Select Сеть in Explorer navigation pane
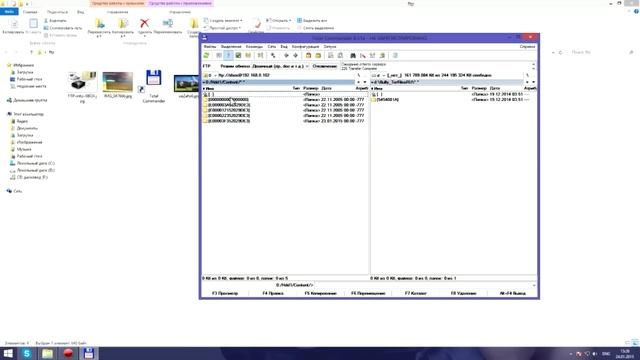This screenshot has width=640, height=360. [14, 191]
